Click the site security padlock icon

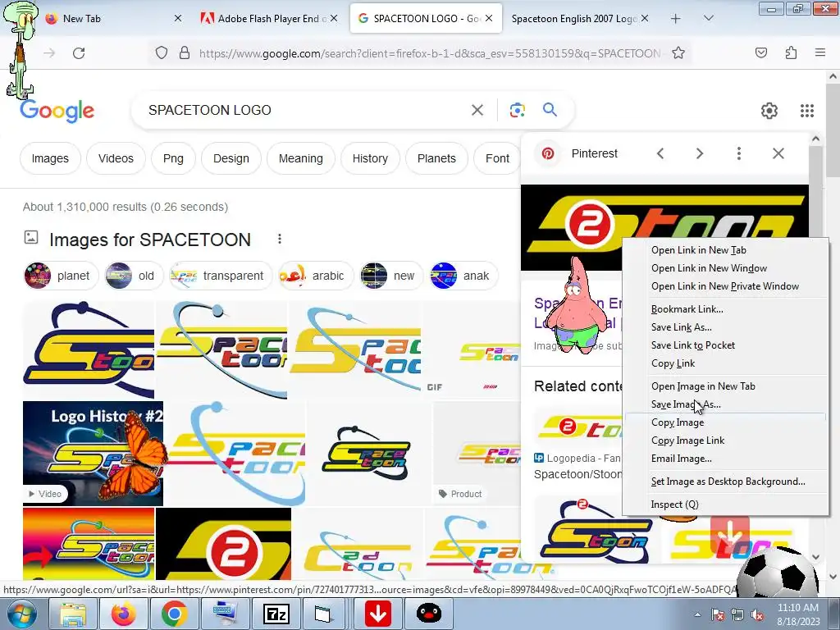185,53
